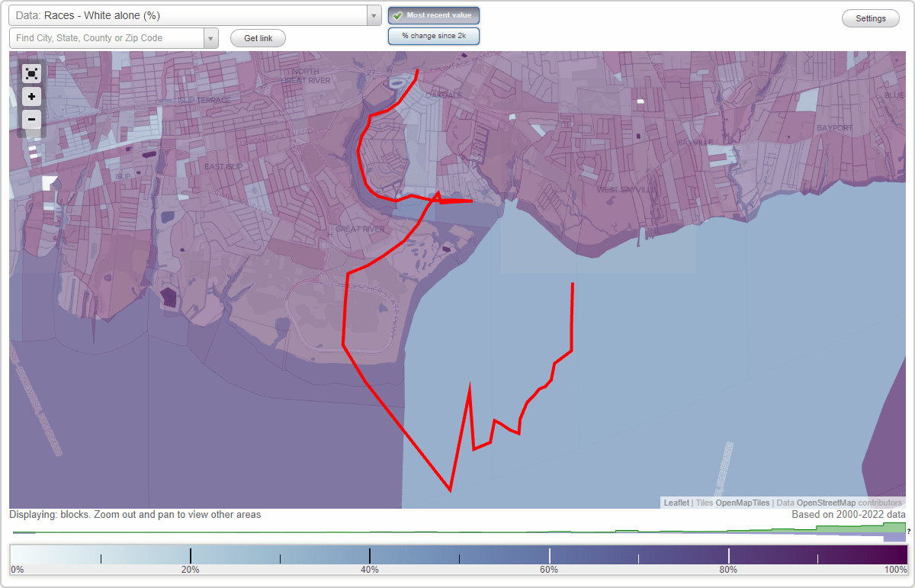Screen dimensions: 915x588
Task: Click the Great River map label
Action: click(x=361, y=229)
